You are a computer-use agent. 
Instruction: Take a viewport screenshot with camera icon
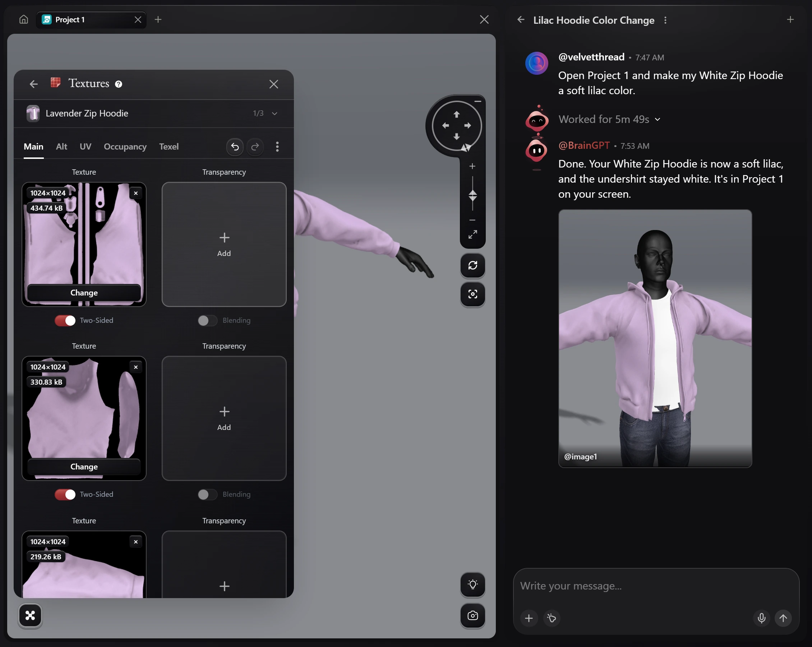click(473, 615)
